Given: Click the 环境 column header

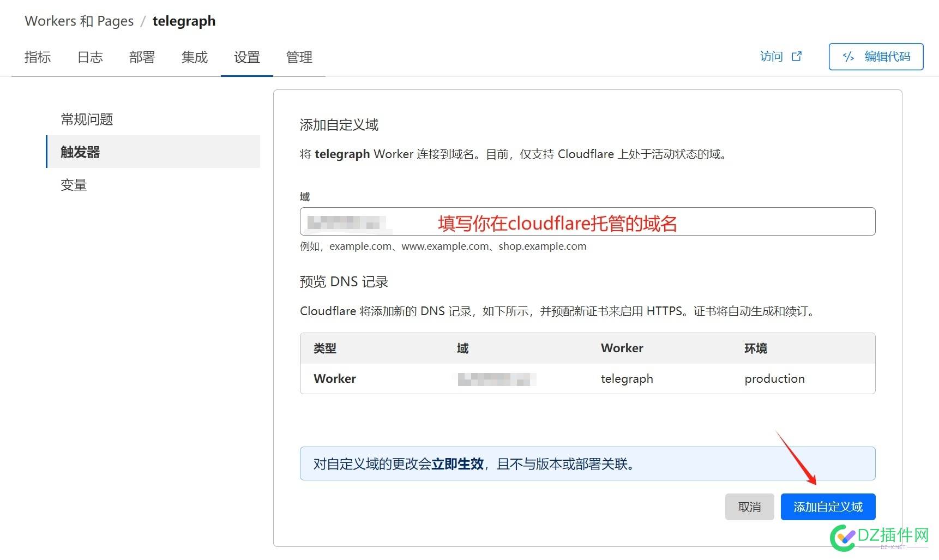Looking at the screenshot, I should 756,348.
